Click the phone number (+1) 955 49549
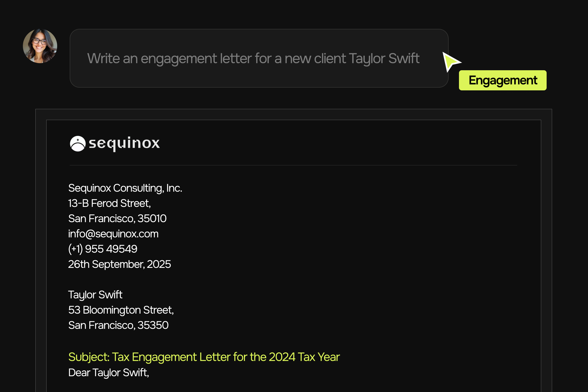 coord(103,249)
